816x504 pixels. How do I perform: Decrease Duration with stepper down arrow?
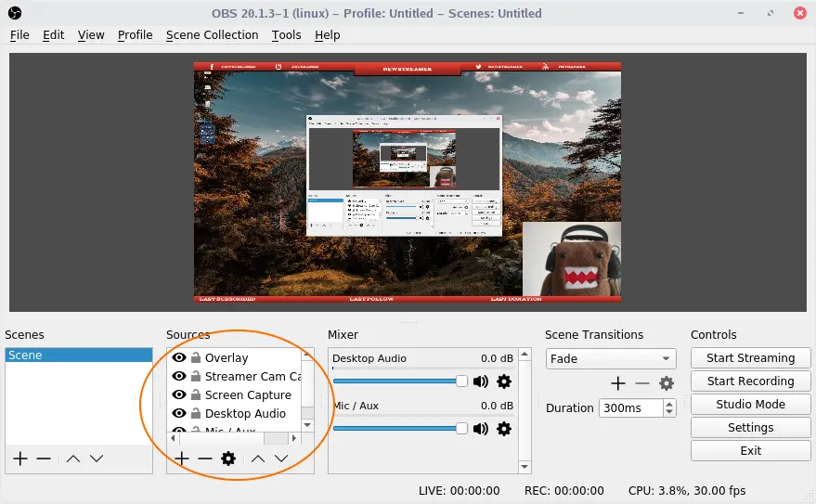coord(669,412)
